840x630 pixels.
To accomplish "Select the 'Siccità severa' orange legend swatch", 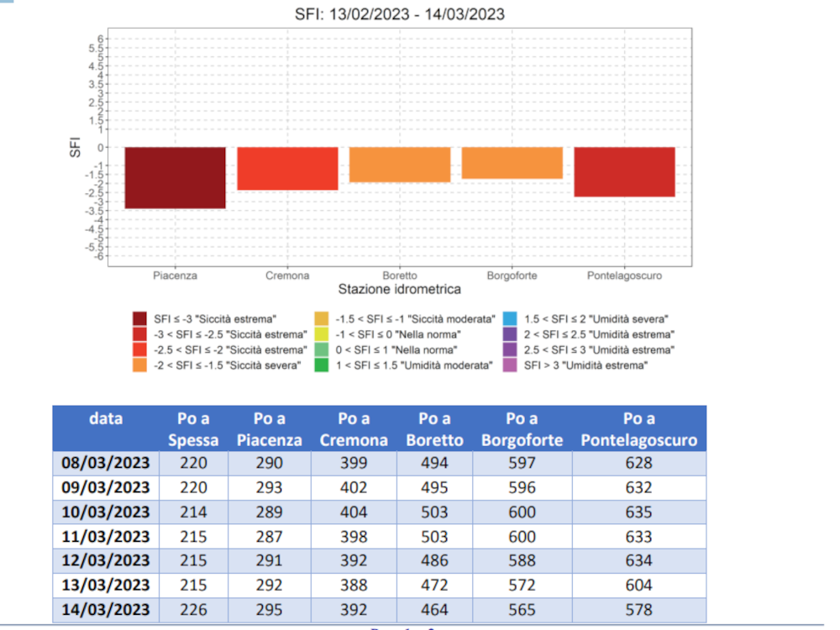I will pos(141,365).
